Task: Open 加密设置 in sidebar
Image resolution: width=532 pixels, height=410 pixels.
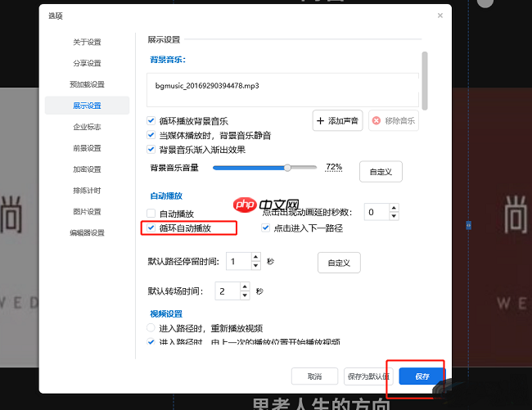Action: (88, 169)
